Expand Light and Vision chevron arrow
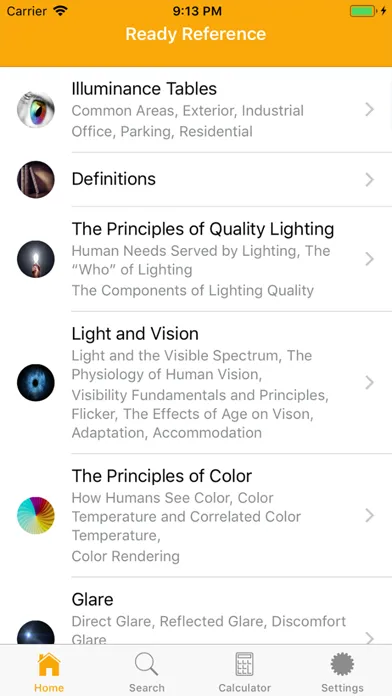This screenshot has height=696, width=392. pyautogui.click(x=369, y=383)
